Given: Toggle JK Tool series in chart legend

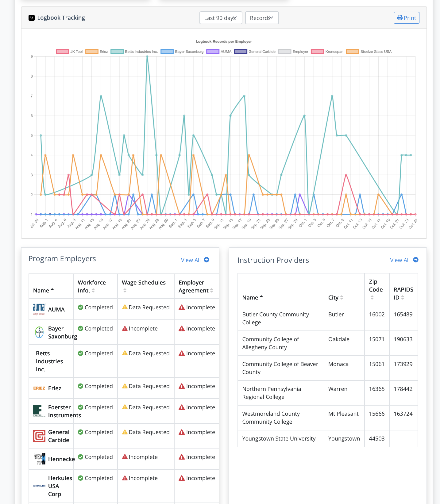Looking at the screenshot, I should pos(69,52).
